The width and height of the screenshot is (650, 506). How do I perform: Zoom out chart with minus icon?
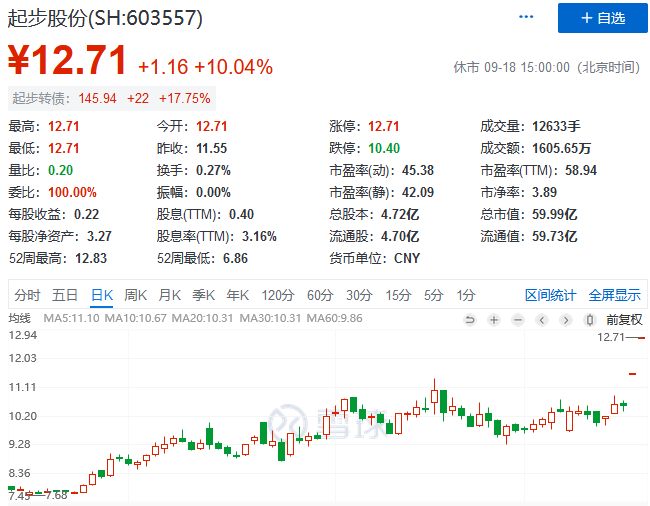tap(518, 320)
